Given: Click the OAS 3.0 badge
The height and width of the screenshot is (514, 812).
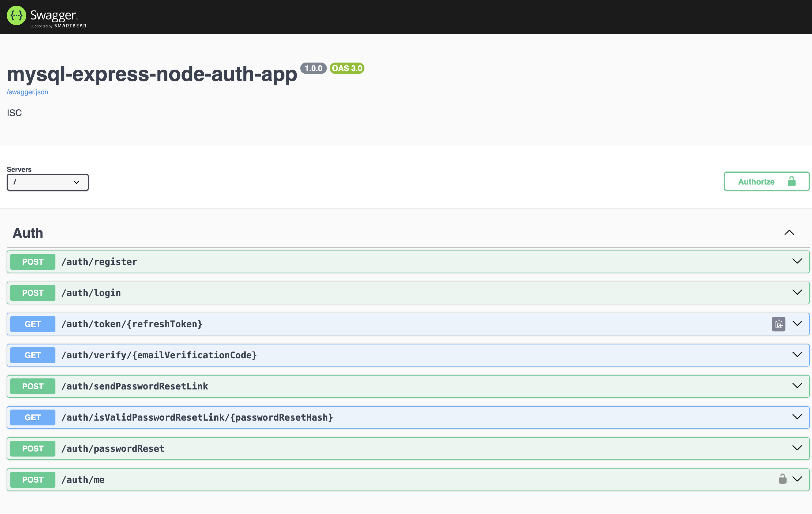Looking at the screenshot, I should click(347, 68).
